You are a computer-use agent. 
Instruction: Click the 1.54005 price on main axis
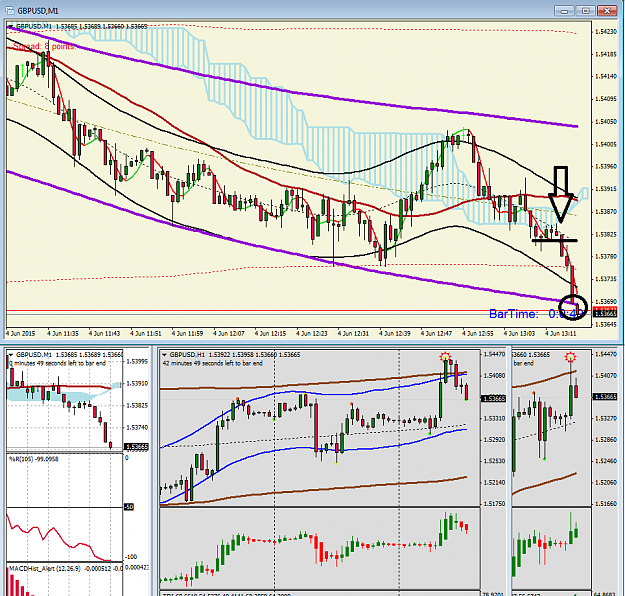(x=605, y=144)
